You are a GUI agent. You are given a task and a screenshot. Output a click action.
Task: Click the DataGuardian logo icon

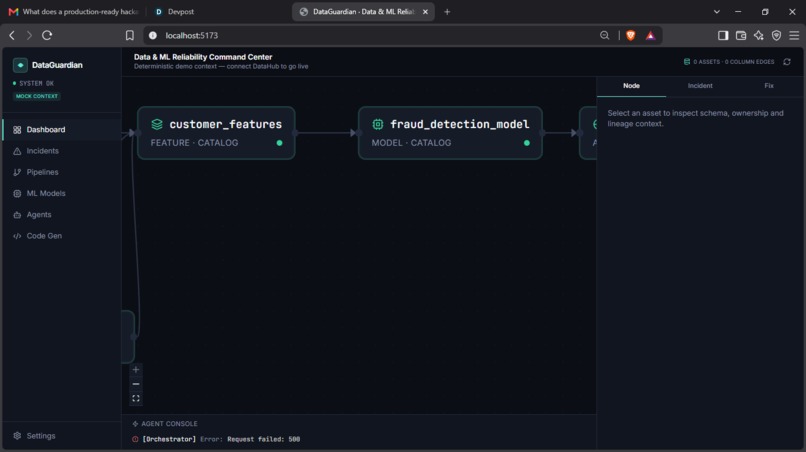click(20, 65)
